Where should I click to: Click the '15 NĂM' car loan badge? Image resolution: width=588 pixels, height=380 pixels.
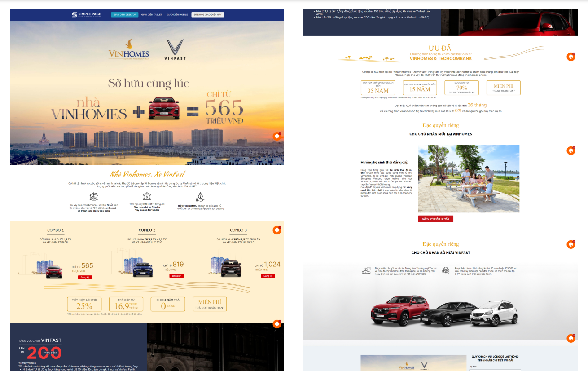[420, 88]
